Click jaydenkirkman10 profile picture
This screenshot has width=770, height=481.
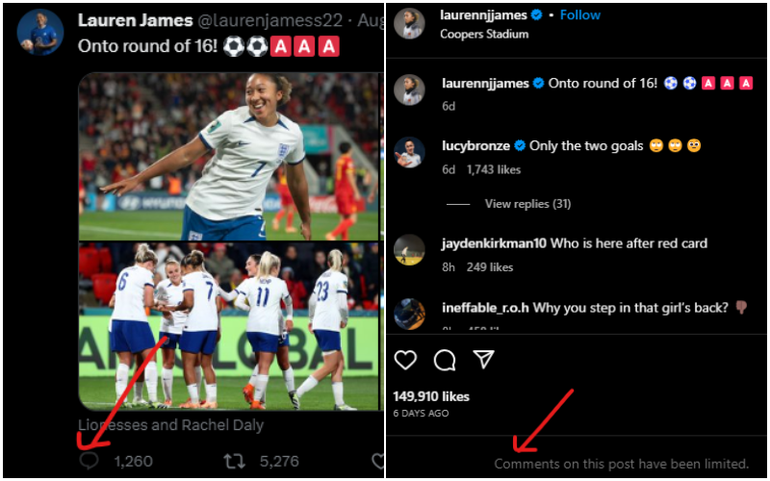410,250
